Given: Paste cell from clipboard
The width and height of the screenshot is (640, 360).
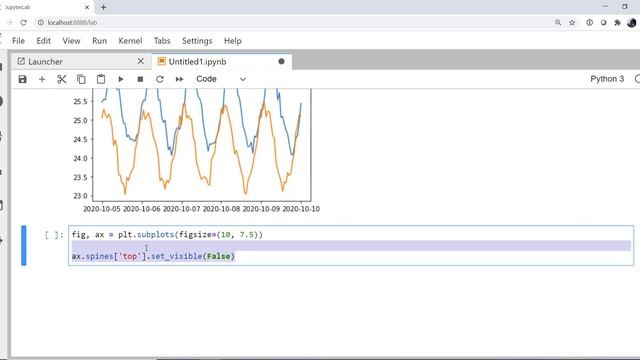Looking at the screenshot, I should (101, 79).
